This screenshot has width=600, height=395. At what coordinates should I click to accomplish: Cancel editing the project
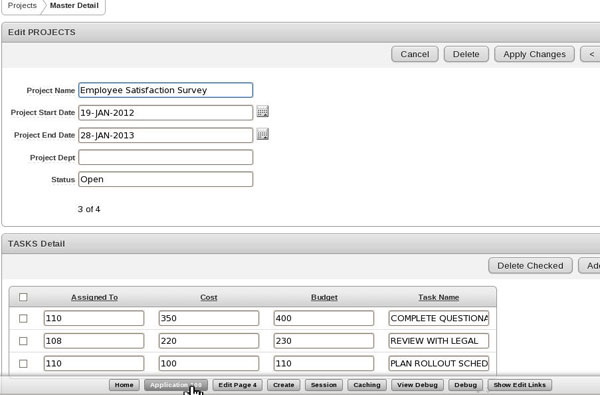[415, 54]
